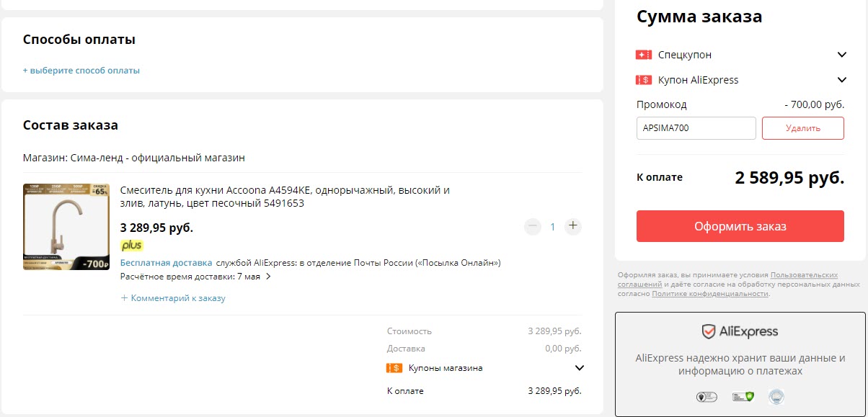
Task: Open the faucet product thumbnail image
Action: click(66, 227)
